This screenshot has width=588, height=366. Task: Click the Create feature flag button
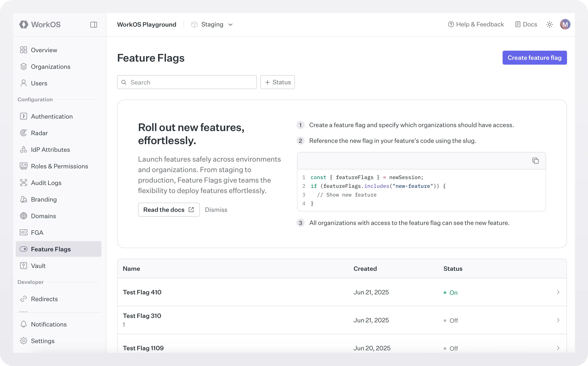tap(534, 58)
